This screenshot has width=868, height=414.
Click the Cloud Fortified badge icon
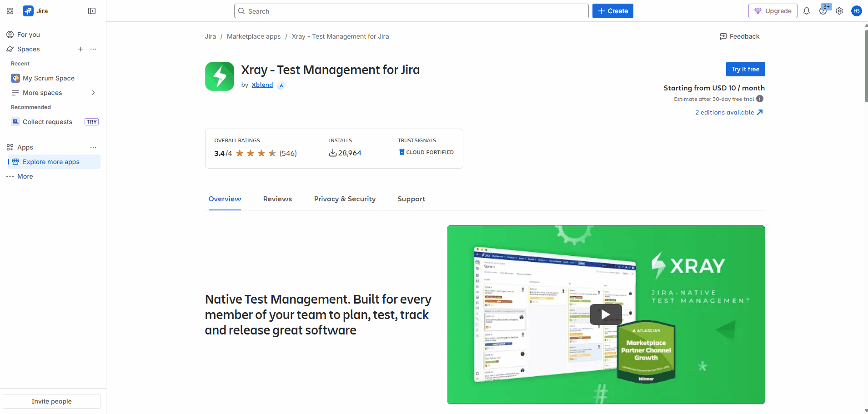click(402, 152)
